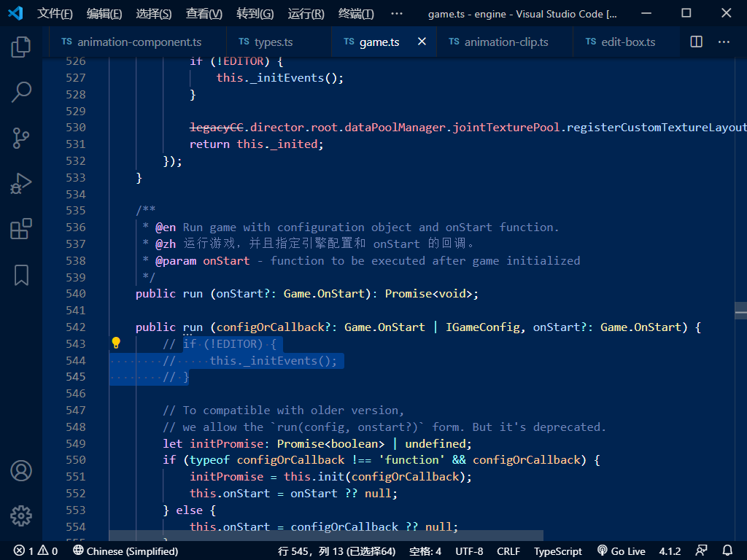Click the vertical scrollbar thumb in editor
This screenshot has width=747, height=560.
pyautogui.click(x=740, y=311)
